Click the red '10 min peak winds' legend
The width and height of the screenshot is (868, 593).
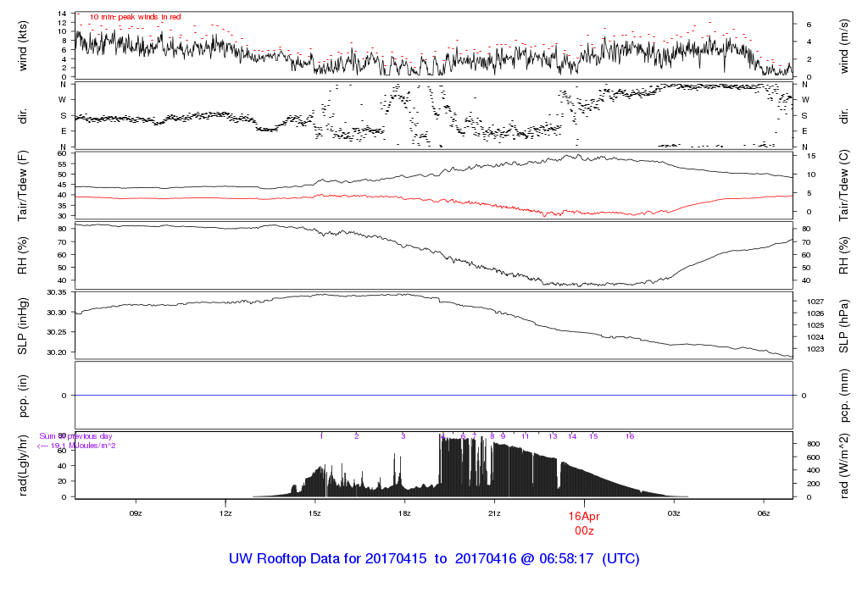pyautogui.click(x=135, y=17)
